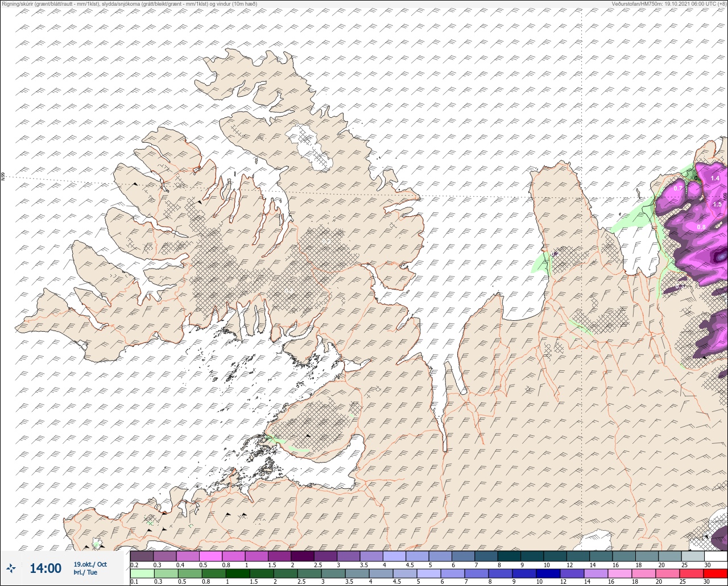Image resolution: width=728 pixels, height=586 pixels.
Task: Click the 0.7 precipitation value on the map
Action: pos(678,188)
